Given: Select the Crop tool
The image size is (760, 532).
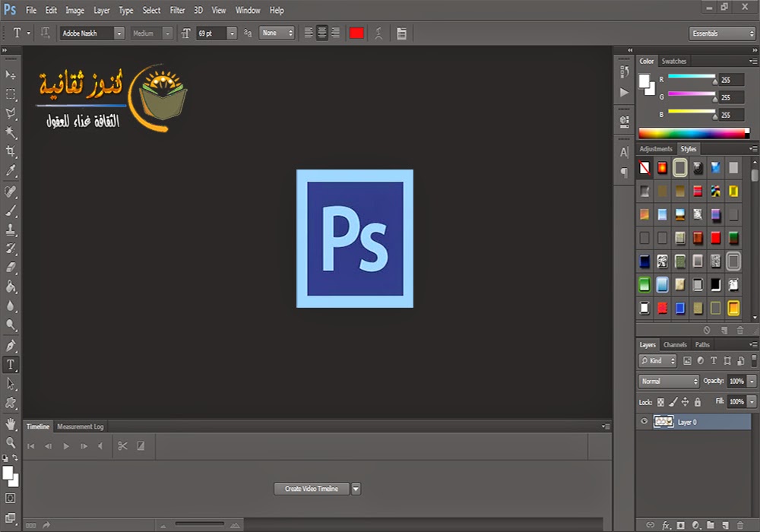Looking at the screenshot, I should (x=11, y=151).
